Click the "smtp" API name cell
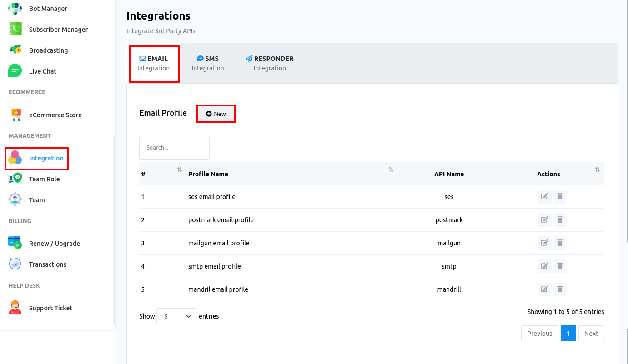Image resolution: width=628 pixels, height=364 pixels. click(x=449, y=266)
